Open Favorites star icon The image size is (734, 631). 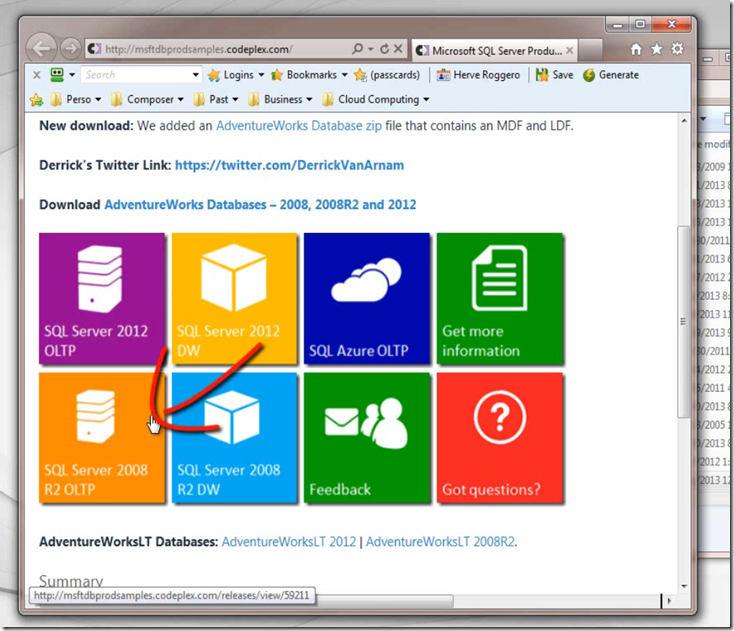click(657, 49)
